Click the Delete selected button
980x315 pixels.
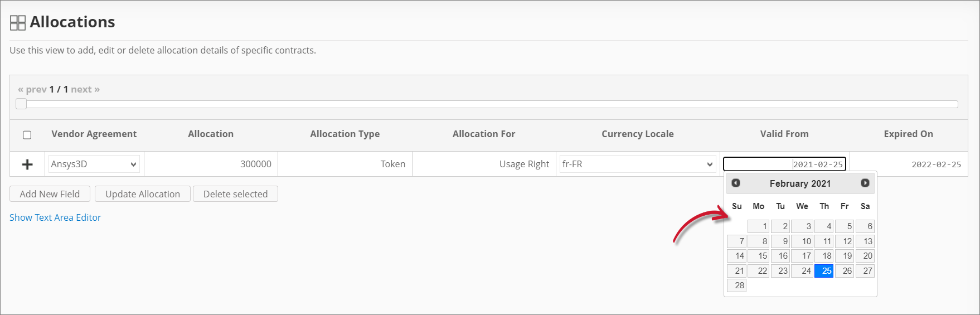tap(235, 194)
